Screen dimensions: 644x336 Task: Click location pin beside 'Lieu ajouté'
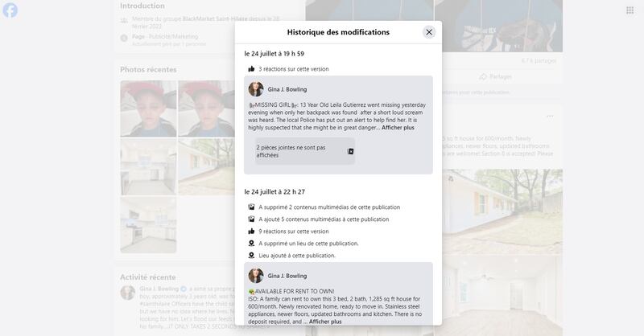pos(251,256)
